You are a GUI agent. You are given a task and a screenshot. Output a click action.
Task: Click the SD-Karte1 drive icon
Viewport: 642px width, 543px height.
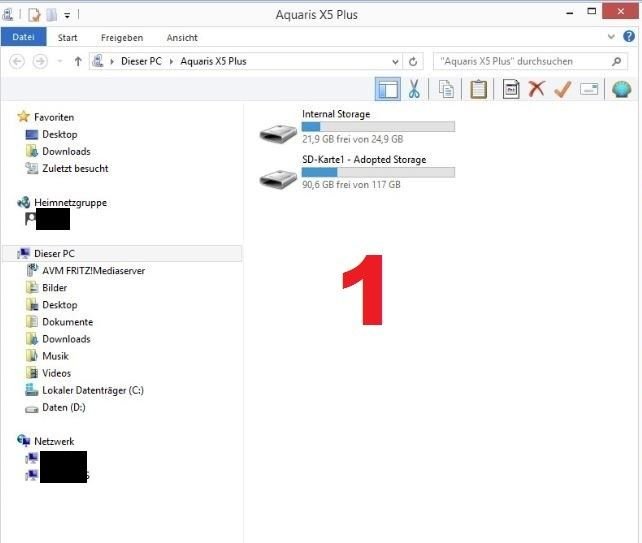pyautogui.click(x=278, y=179)
